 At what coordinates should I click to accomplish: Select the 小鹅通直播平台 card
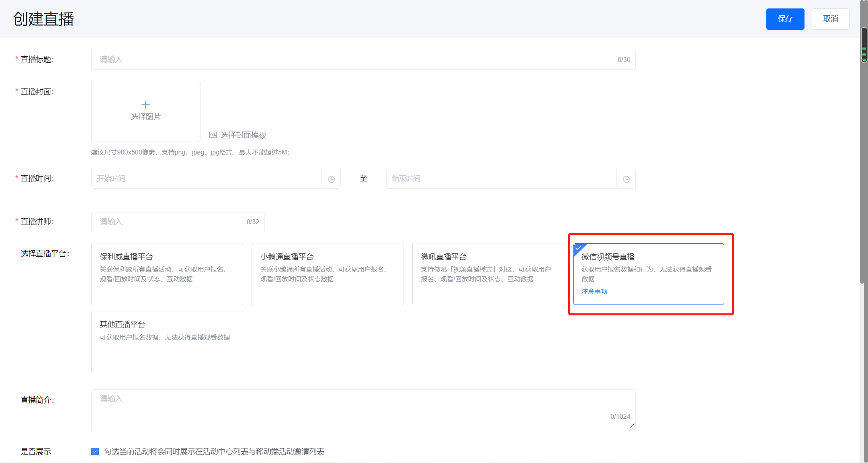(327, 274)
